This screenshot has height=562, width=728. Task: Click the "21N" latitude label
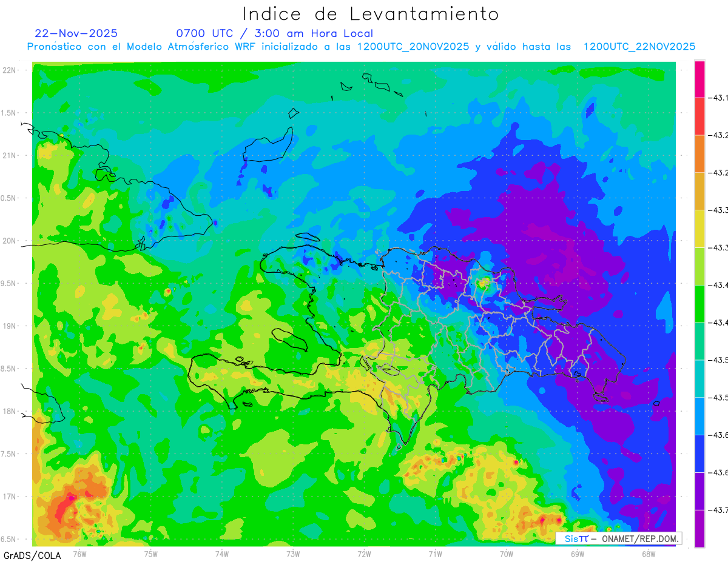tap(9, 156)
